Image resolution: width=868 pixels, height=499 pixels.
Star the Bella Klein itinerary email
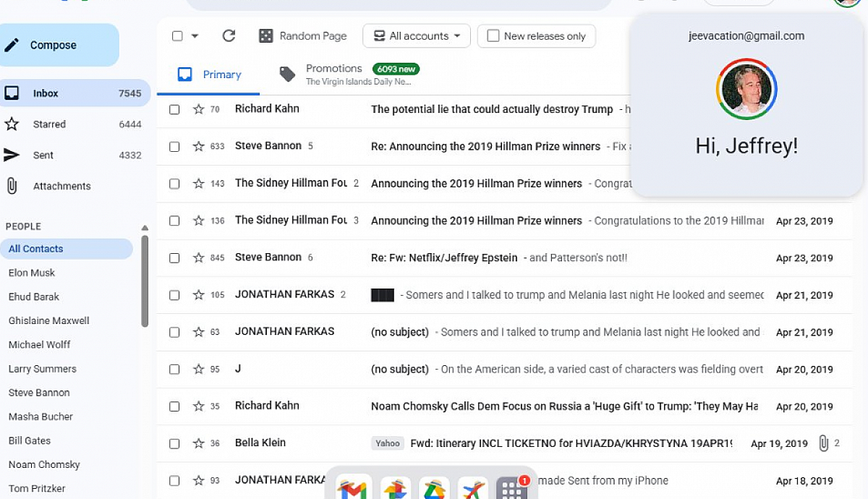[199, 443]
